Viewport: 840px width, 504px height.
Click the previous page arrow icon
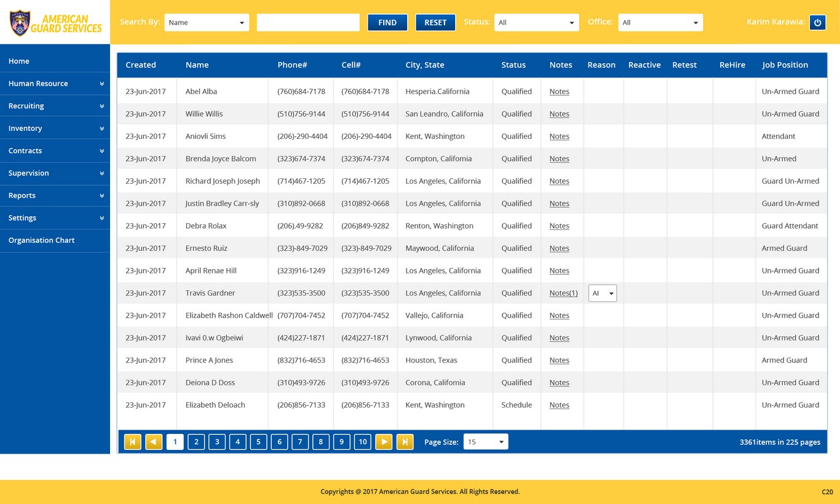coord(154,441)
